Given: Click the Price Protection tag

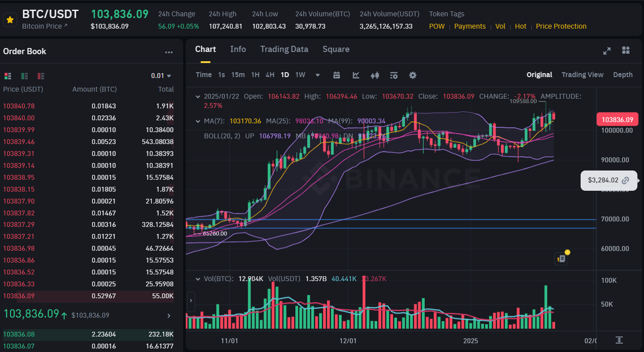Looking at the screenshot, I should coord(561,26).
